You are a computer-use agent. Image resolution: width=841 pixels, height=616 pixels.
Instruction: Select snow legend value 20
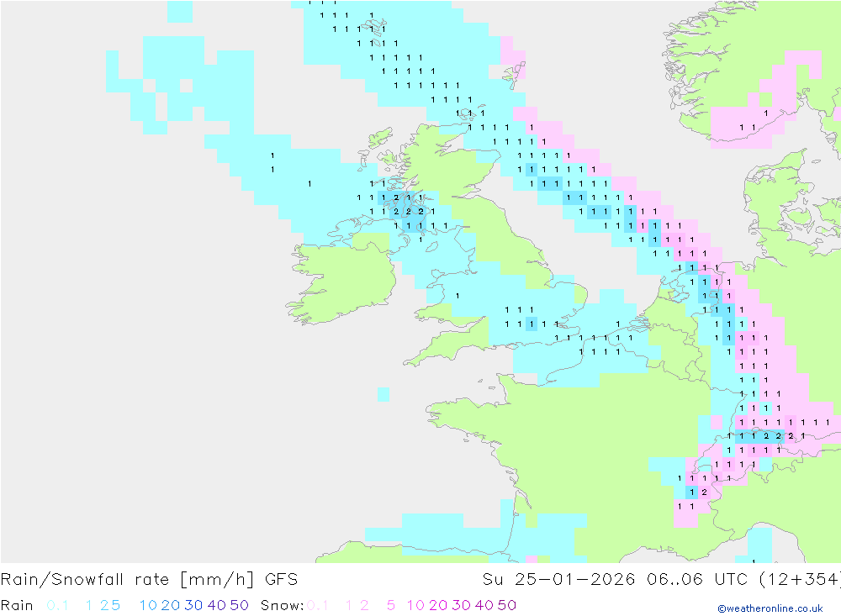point(438,605)
